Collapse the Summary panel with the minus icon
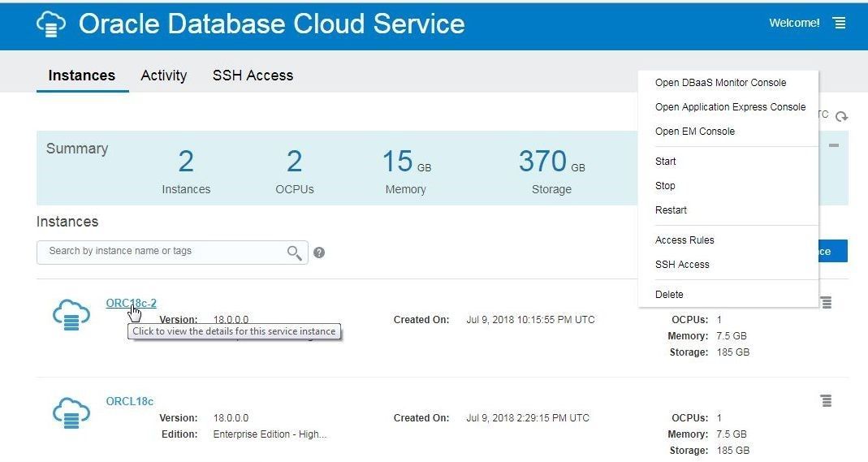Screen dimensions: 868x462 coord(834,145)
